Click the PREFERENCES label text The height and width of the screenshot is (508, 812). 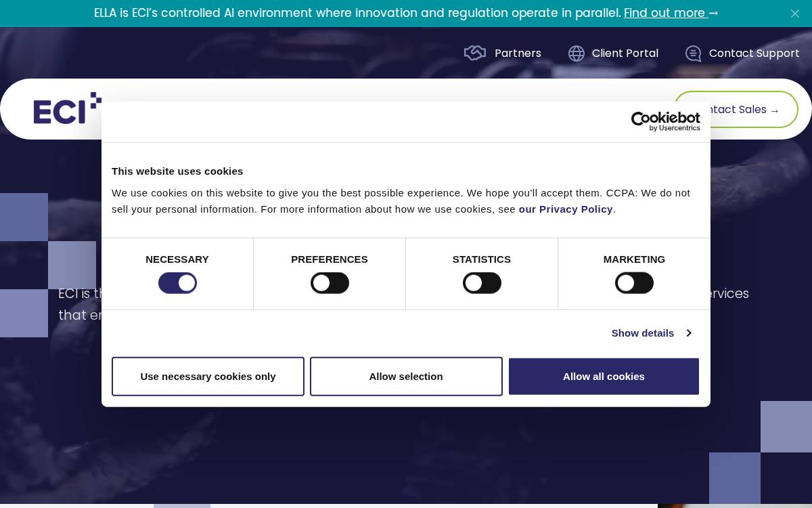coord(330,259)
